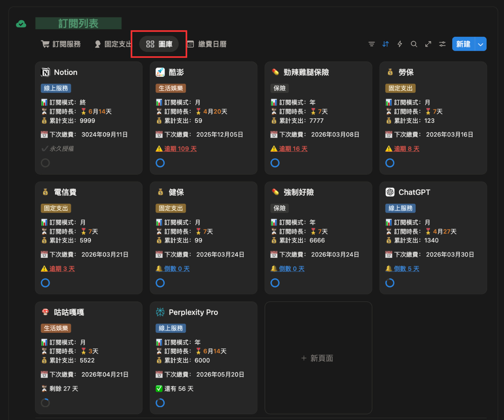Open the Notion card title
The height and width of the screenshot is (420, 504).
pyautogui.click(x=66, y=72)
